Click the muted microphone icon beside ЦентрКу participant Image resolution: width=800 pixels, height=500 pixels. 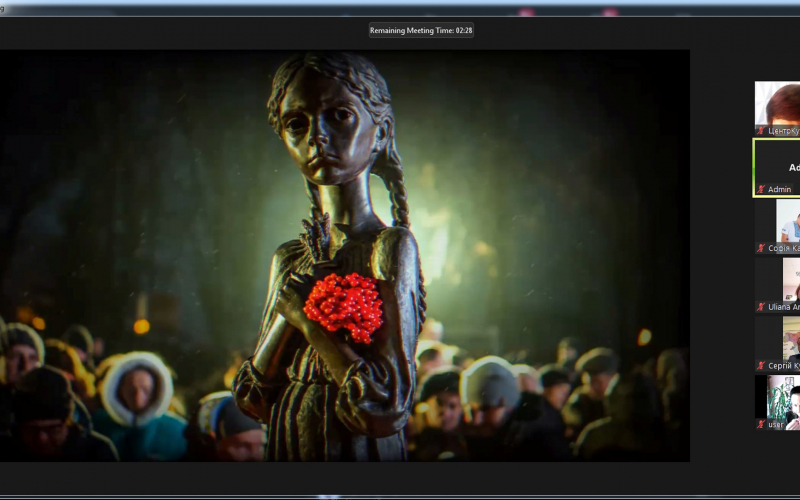click(761, 131)
